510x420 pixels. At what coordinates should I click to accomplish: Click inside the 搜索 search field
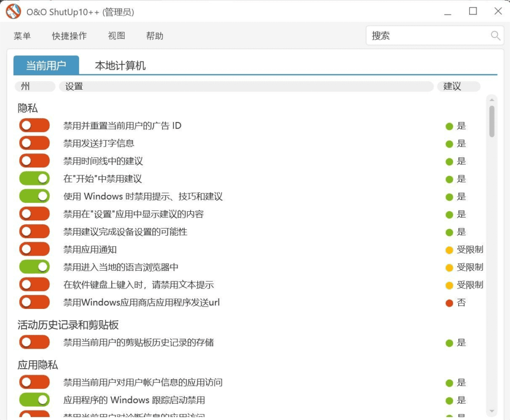423,35
